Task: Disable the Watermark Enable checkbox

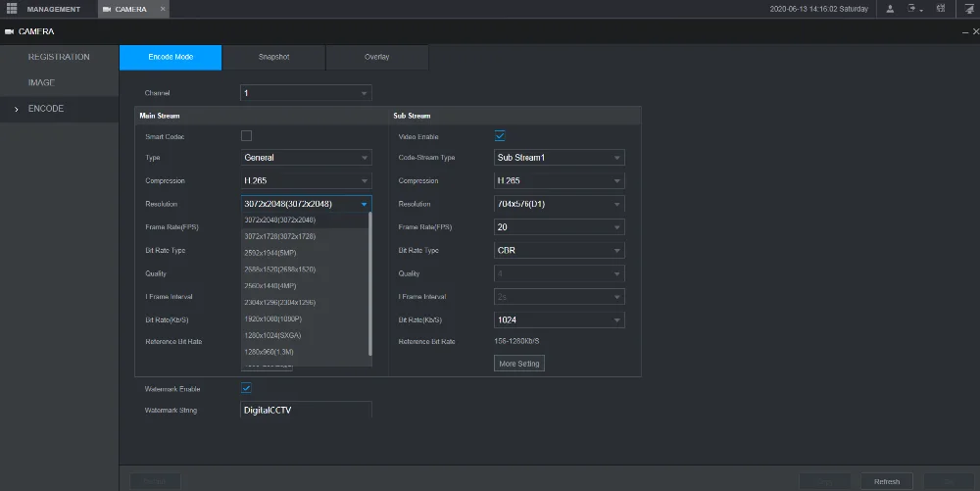Action: [247, 388]
